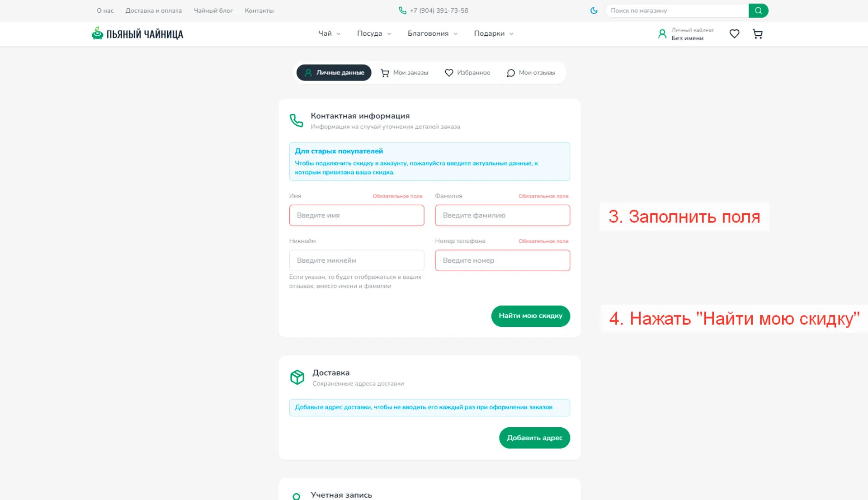
Task: Click the person icon in Личные данные tab
Action: [308, 73]
